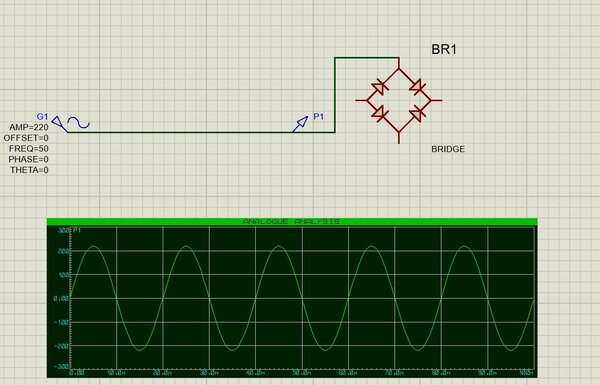
Task: Click the AMP=220 generator property
Action: [29, 127]
